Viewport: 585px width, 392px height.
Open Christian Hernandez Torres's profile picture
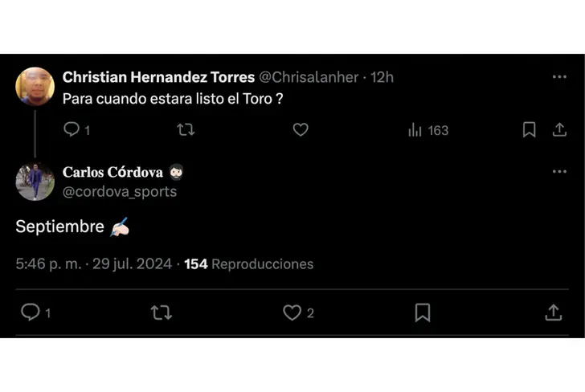point(35,87)
